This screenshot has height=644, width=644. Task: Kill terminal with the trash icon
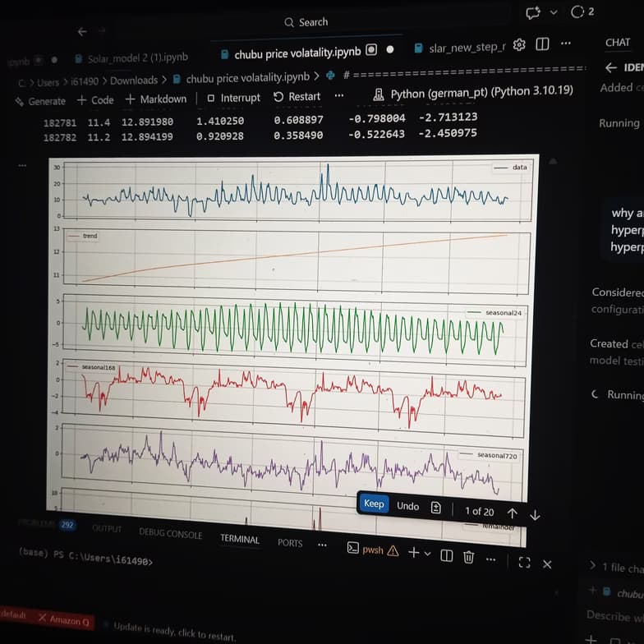tap(468, 557)
